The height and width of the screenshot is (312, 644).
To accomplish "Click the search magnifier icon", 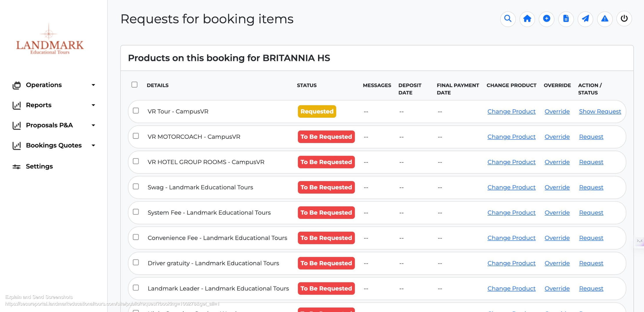I will [x=508, y=19].
